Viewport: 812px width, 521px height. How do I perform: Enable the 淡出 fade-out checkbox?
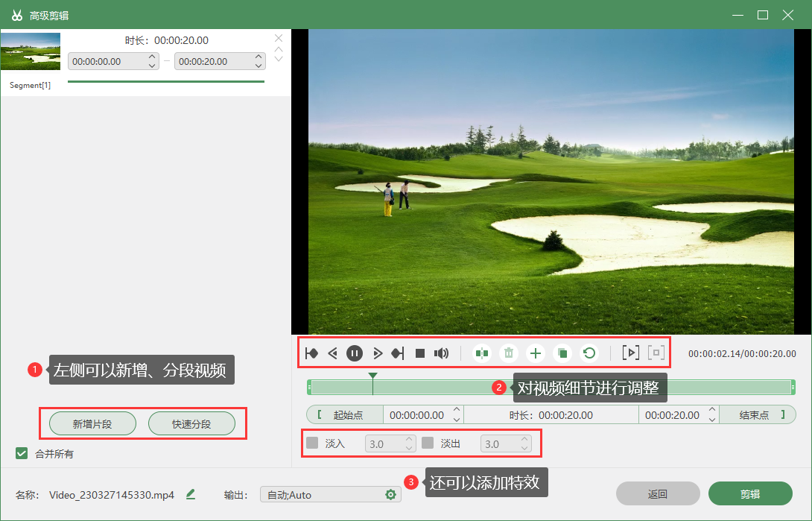428,443
